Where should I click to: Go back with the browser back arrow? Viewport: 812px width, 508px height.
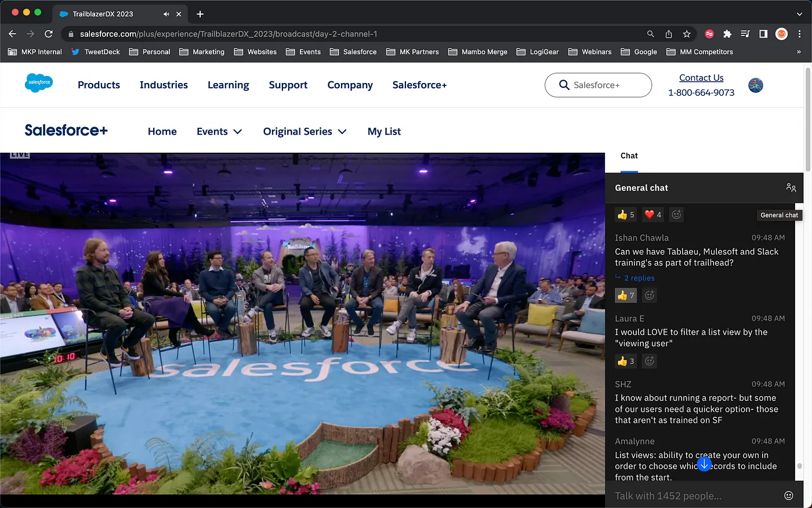12,34
